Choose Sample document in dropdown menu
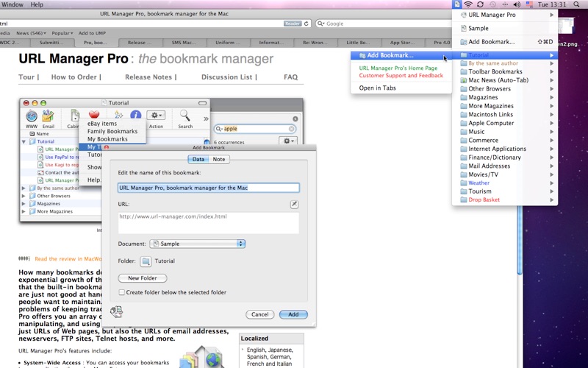 click(x=505, y=28)
